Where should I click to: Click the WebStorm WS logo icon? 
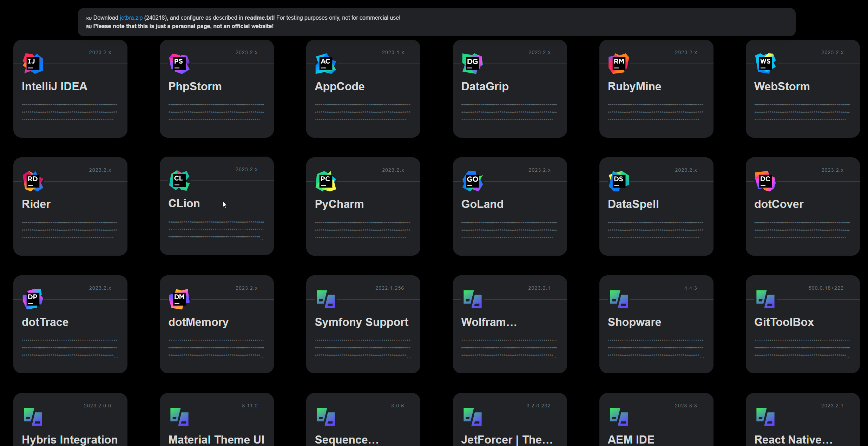pyautogui.click(x=765, y=64)
